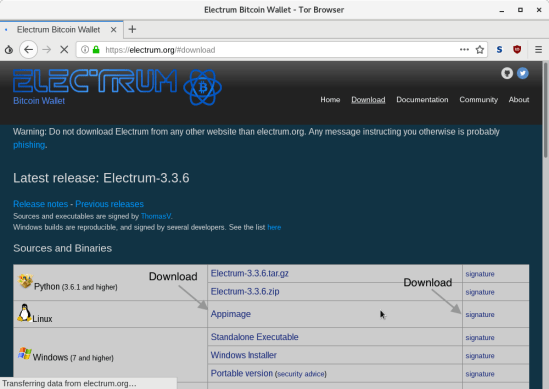Maximize the Tor Browser window

coord(520,10)
